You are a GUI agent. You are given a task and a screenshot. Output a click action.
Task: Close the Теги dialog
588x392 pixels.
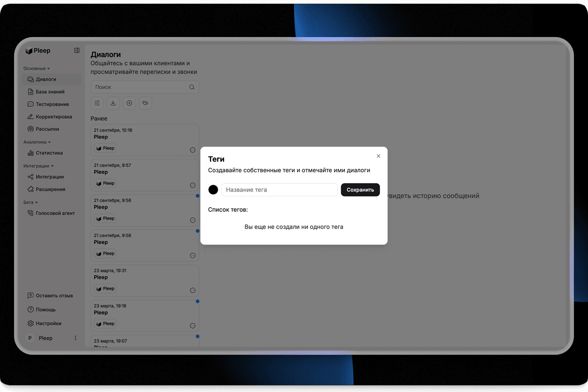point(378,156)
